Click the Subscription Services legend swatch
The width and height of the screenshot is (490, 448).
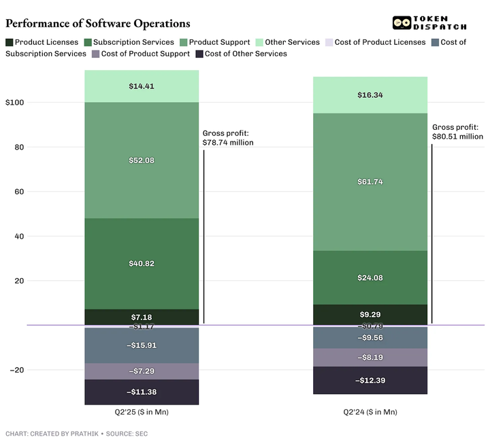[88, 42]
